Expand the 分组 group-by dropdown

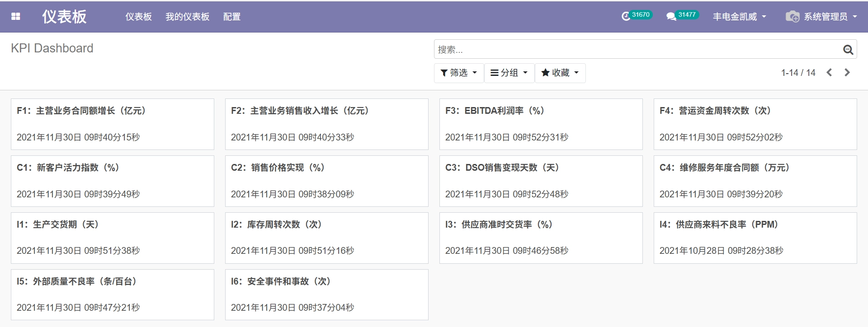509,73
